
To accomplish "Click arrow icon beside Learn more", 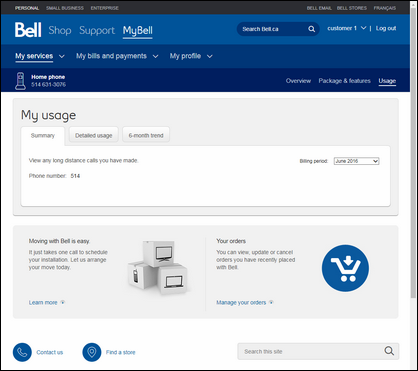I will [62, 302].
